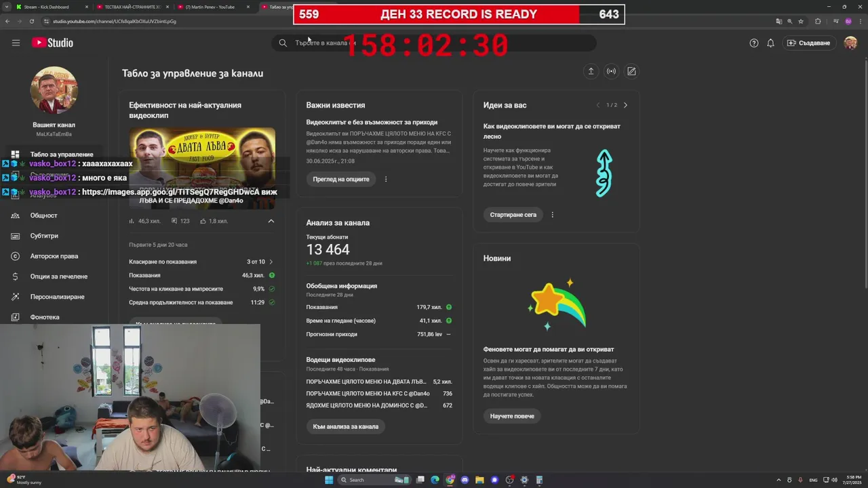
Task: Open the help question-mark icon
Action: point(754,43)
